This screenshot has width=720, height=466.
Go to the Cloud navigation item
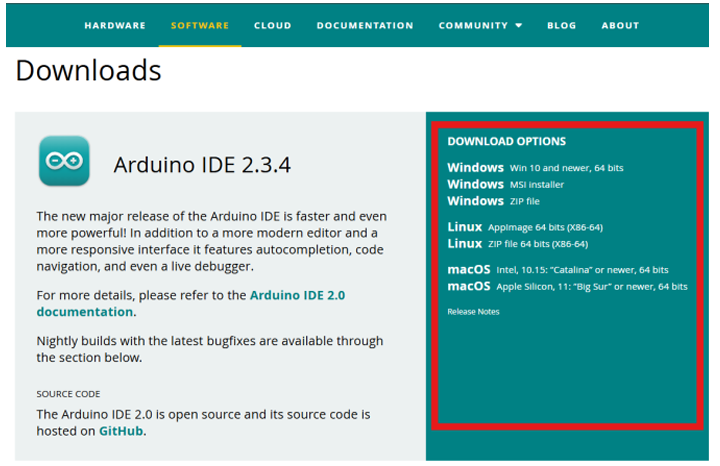[x=273, y=26]
